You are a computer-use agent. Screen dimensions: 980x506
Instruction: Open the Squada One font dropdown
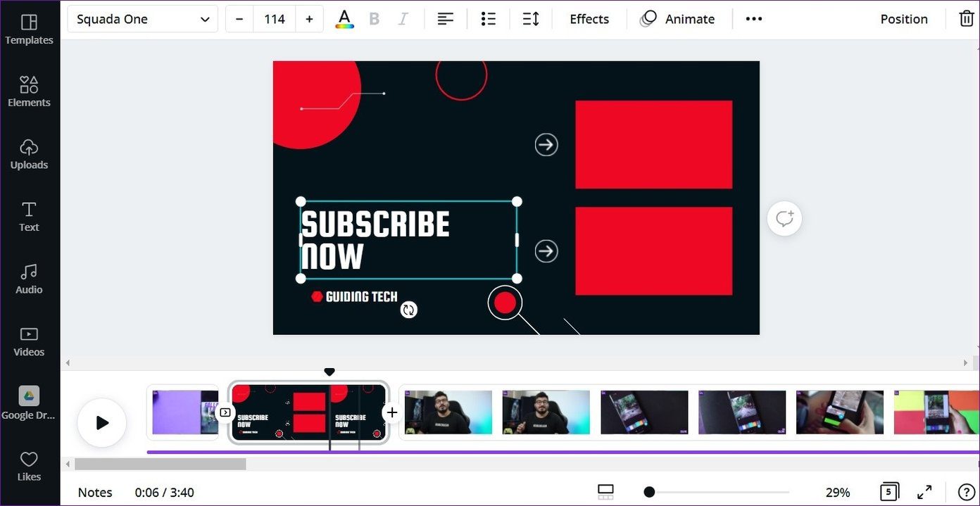(143, 19)
